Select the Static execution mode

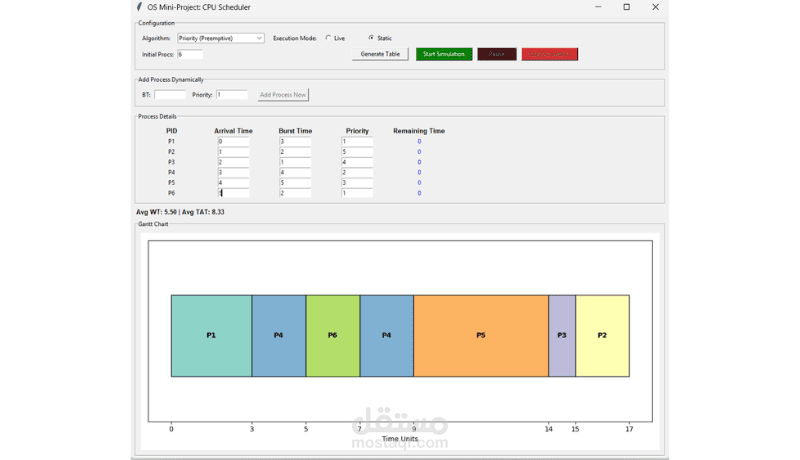coord(371,38)
